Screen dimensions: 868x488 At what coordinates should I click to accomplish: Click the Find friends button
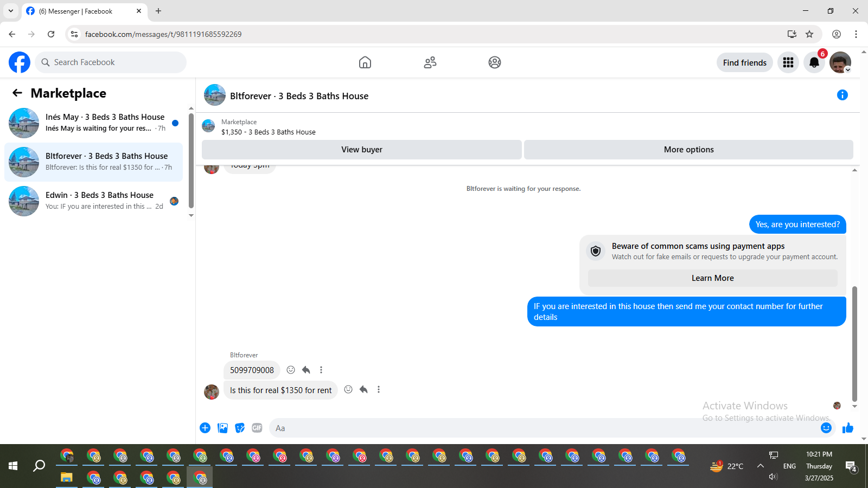745,62
